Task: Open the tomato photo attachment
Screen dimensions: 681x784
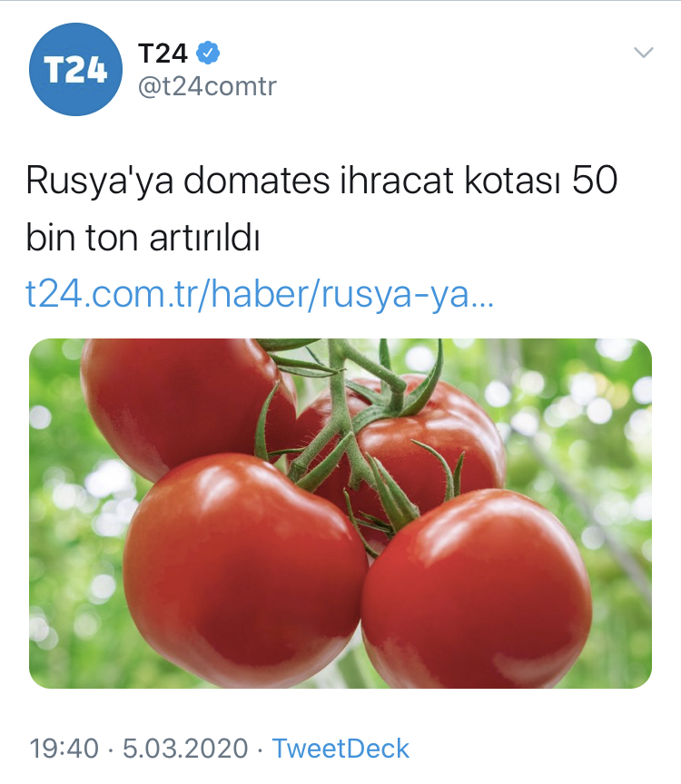Action: point(340,514)
